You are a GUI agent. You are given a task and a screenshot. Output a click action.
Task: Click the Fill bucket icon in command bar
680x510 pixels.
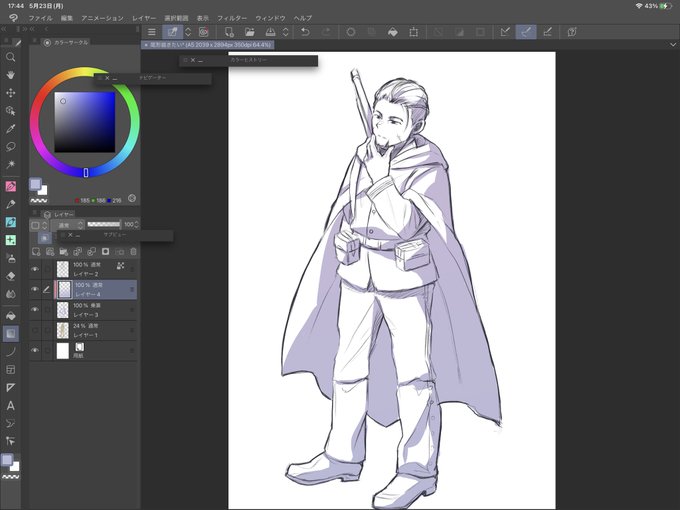(393, 32)
